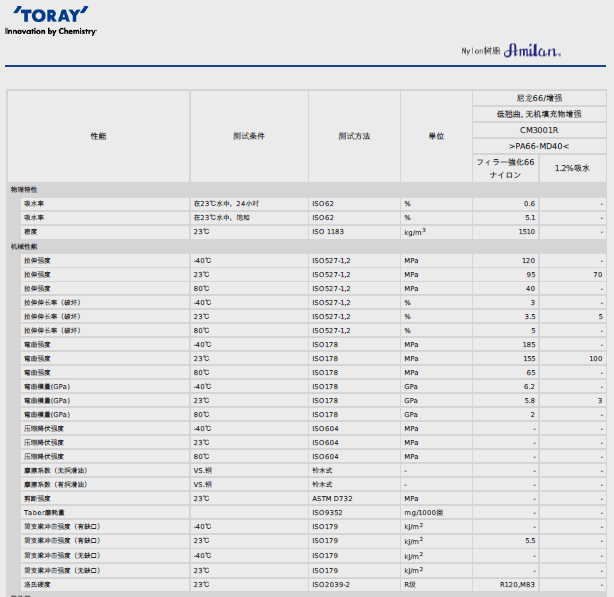Click the ISO2039-2 test method cell
614x597 pixels.
pos(331,584)
